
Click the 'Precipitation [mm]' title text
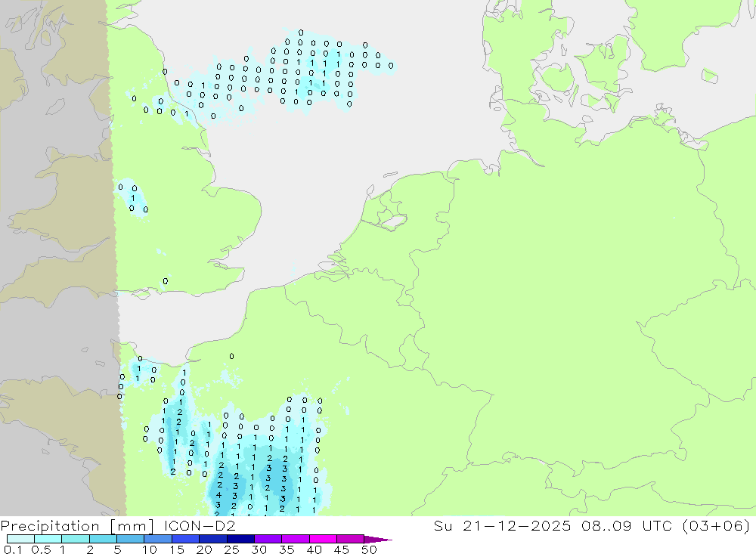pyautogui.click(x=77, y=526)
